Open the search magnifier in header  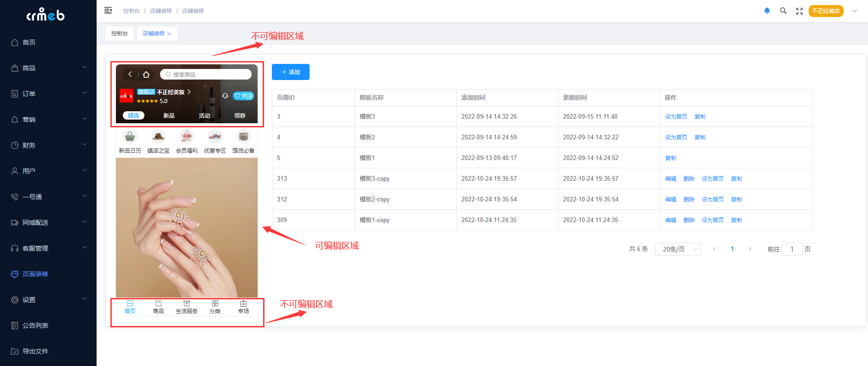pyautogui.click(x=783, y=11)
